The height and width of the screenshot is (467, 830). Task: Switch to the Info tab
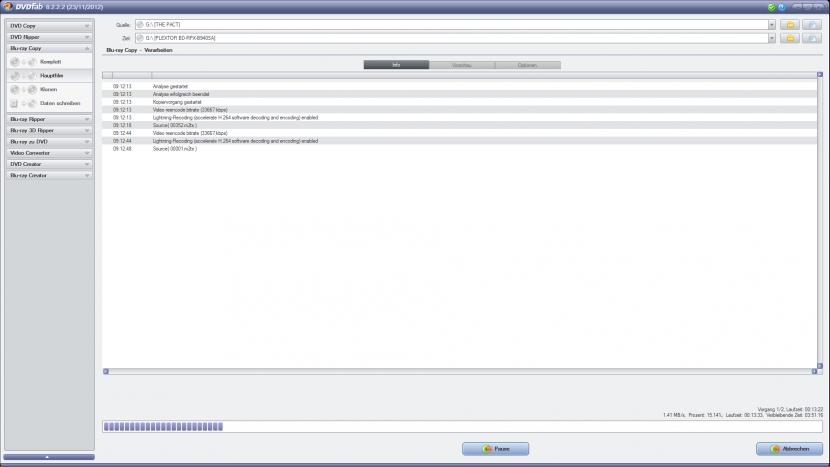(396, 65)
